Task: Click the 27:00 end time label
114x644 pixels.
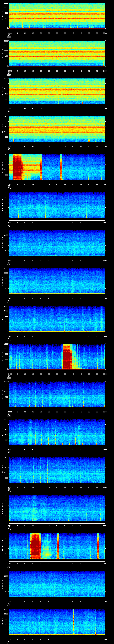Action: pos(105,184)
